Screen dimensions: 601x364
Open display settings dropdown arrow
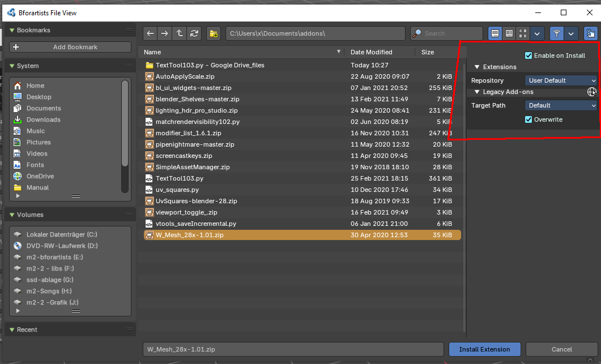click(537, 33)
